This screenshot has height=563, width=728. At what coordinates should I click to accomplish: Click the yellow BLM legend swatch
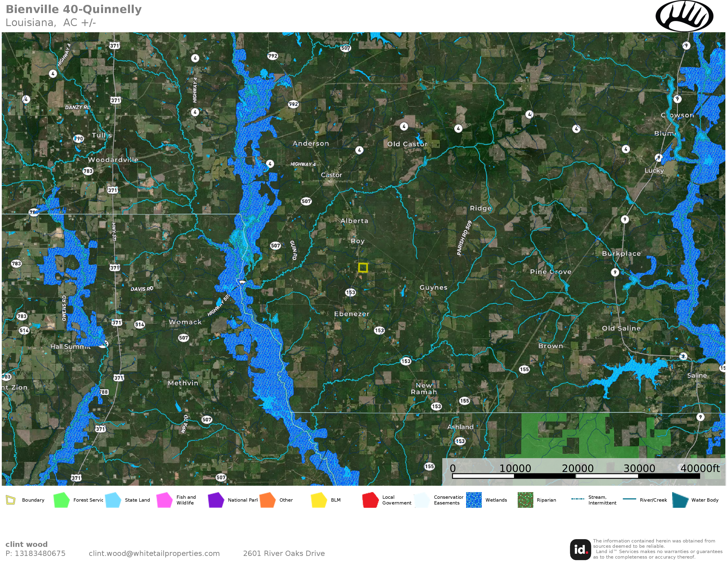tap(319, 500)
